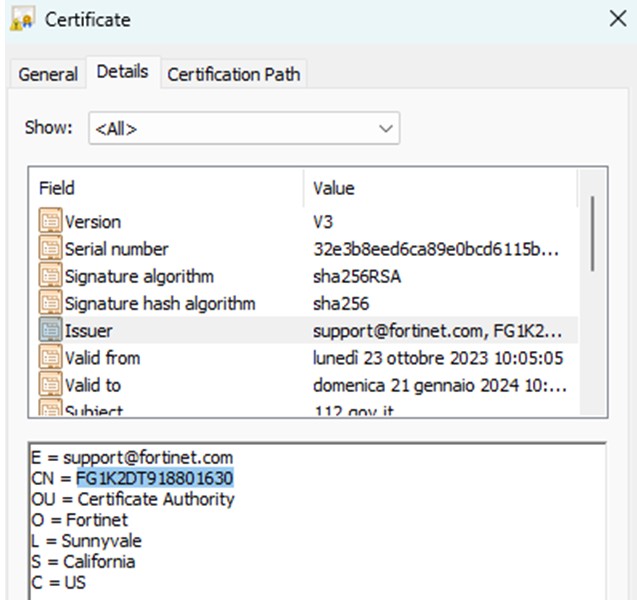Close the Certificate dialog window
This screenshot has width=637, height=600.
[x=618, y=18]
